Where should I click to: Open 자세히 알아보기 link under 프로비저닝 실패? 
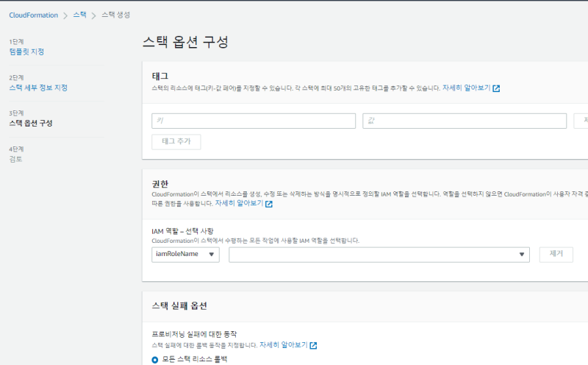click(x=283, y=344)
